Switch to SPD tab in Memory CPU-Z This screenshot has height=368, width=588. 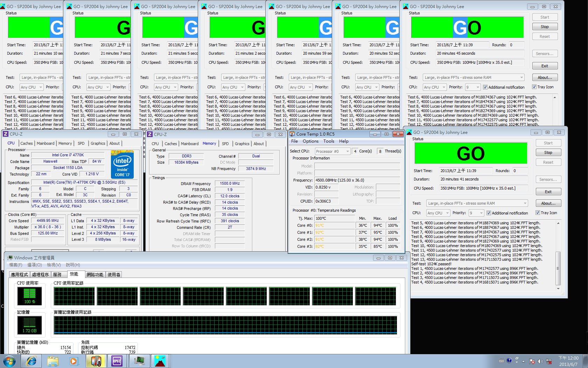tap(225, 144)
